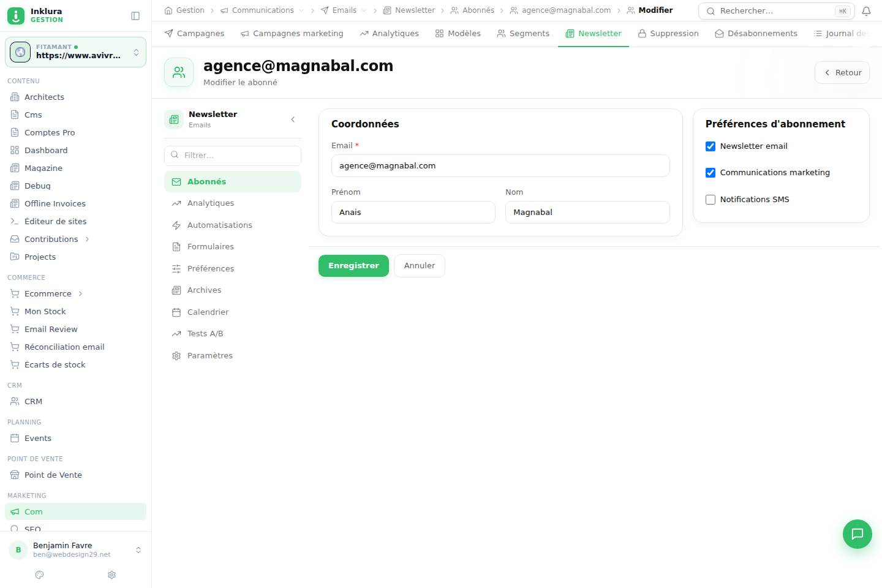Click the theme palette icon
This screenshot has height=588, width=882.
(39, 575)
